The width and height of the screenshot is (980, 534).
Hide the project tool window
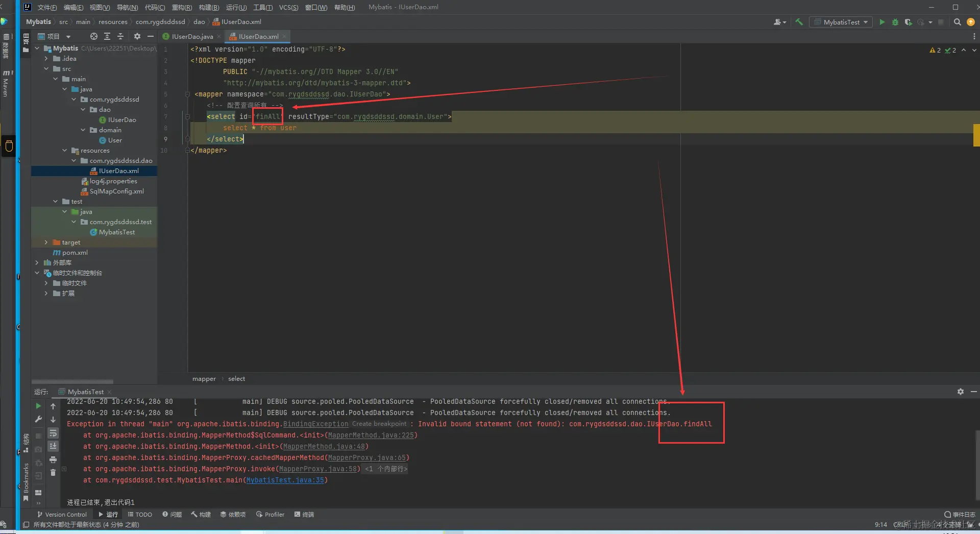click(150, 36)
